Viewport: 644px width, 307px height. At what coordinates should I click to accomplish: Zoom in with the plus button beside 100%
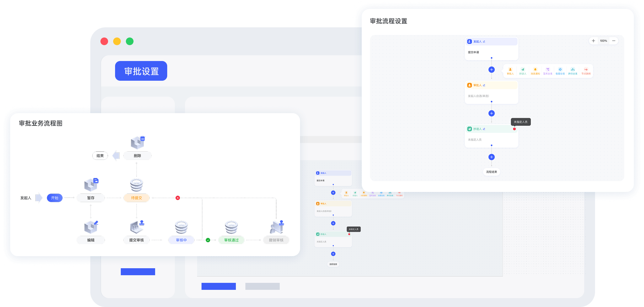click(593, 41)
